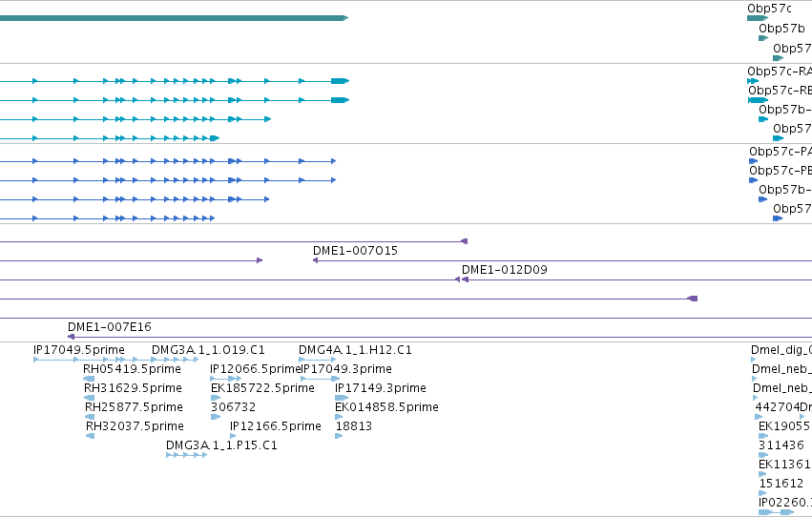812x517 pixels.
Task: Click the 151612 feature label
Action: click(x=781, y=484)
